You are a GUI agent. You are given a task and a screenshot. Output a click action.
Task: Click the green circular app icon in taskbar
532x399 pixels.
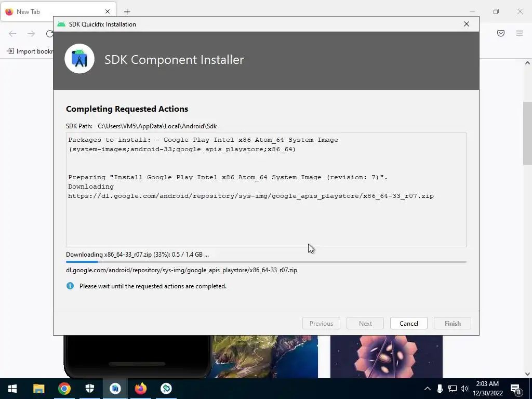click(x=166, y=389)
